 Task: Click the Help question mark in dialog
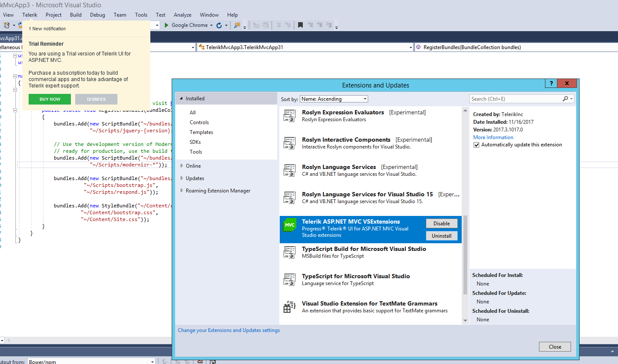(551, 83)
